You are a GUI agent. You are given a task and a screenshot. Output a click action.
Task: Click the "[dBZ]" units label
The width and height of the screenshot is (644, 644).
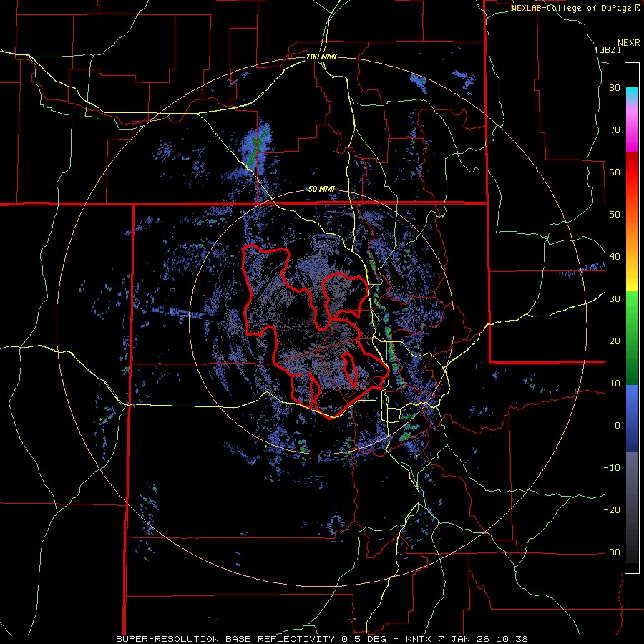click(608, 49)
